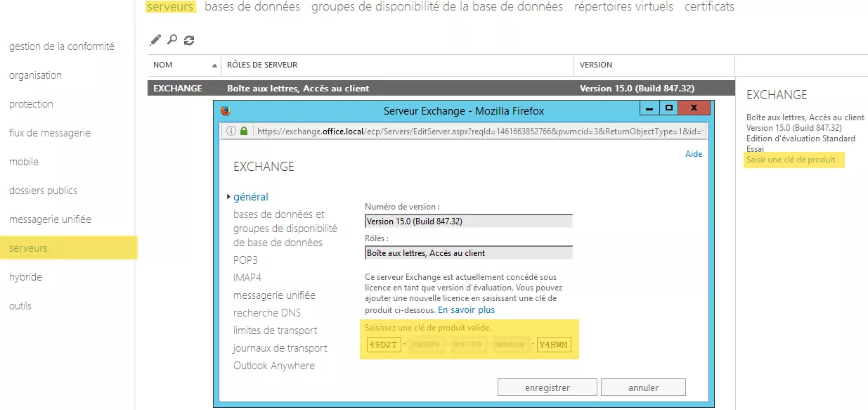Screen dimensions: 868x410
Task: Click the En savoir plus link
Action: (x=467, y=309)
